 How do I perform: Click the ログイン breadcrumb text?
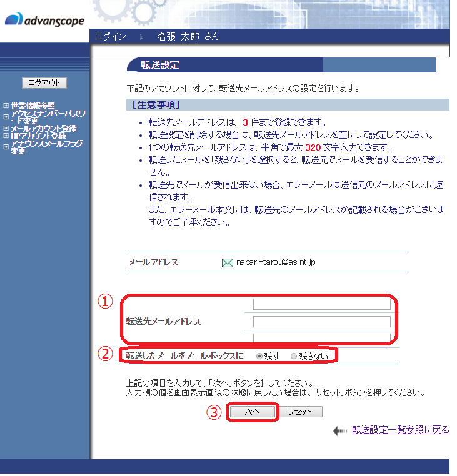pyautogui.click(x=111, y=37)
